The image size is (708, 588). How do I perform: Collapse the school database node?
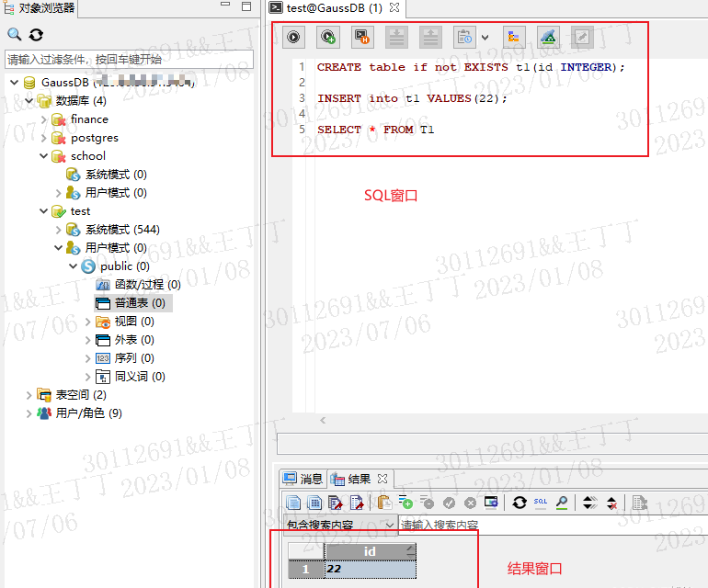[x=44, y=155]
